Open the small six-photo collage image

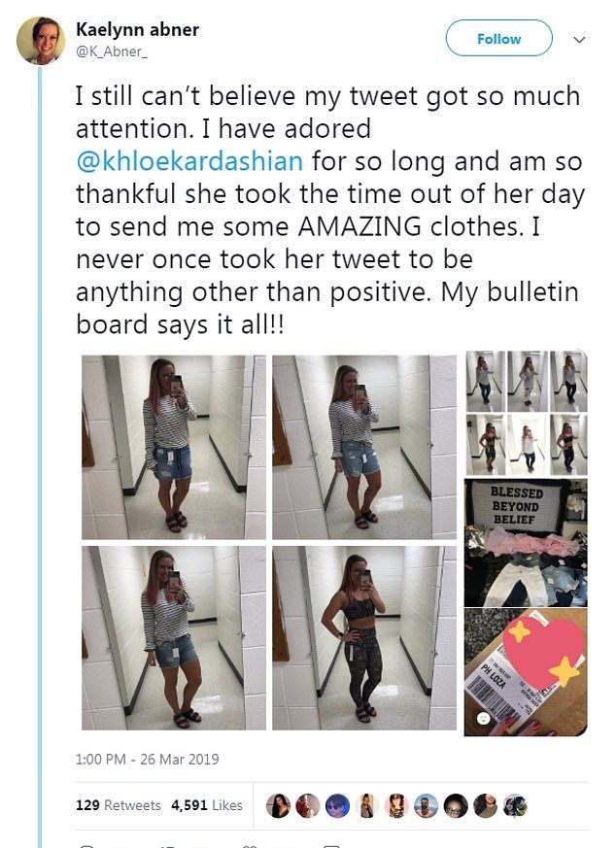tap(527, 413)
